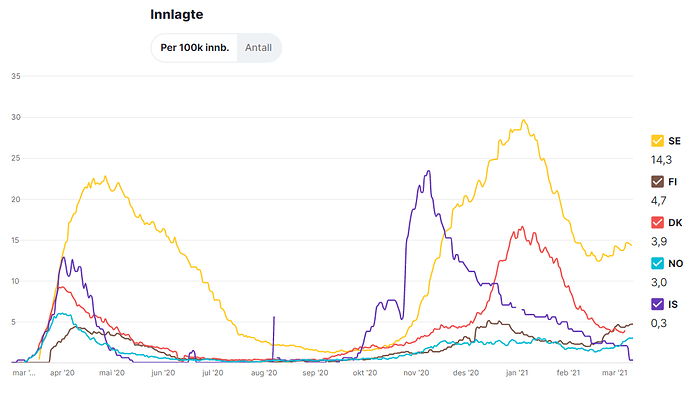
Task: Toggle the red DK checkbox
Action: (x=657, y=223)
